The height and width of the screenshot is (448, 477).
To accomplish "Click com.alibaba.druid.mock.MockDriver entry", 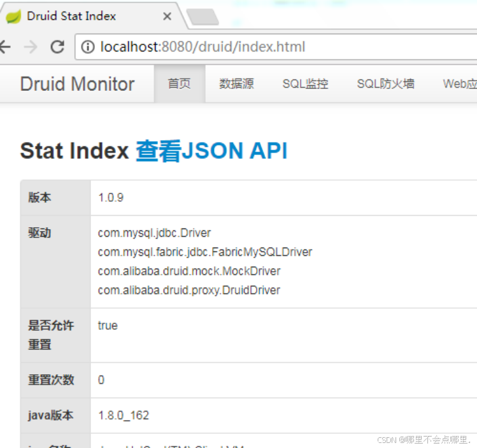I will click(189, 271).
